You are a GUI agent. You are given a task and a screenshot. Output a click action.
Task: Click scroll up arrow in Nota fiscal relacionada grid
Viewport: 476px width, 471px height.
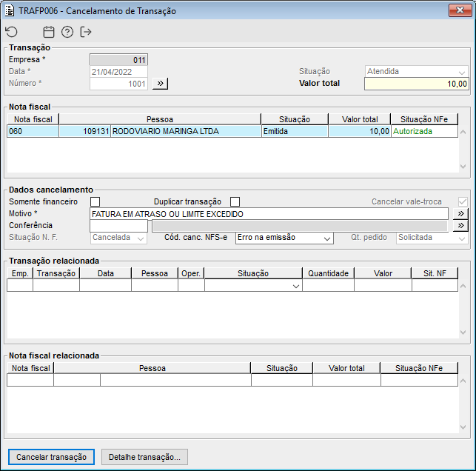coord(463,381)
